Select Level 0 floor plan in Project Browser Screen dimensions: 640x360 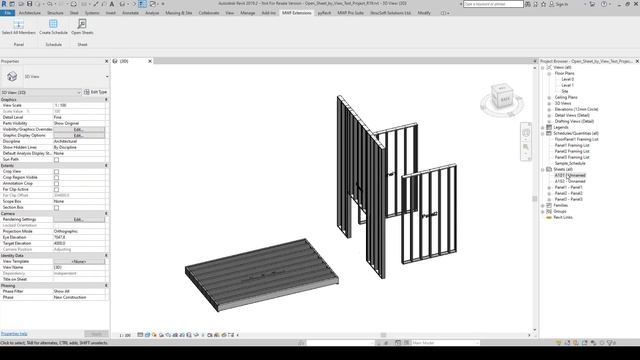click(x=567, y=80)
